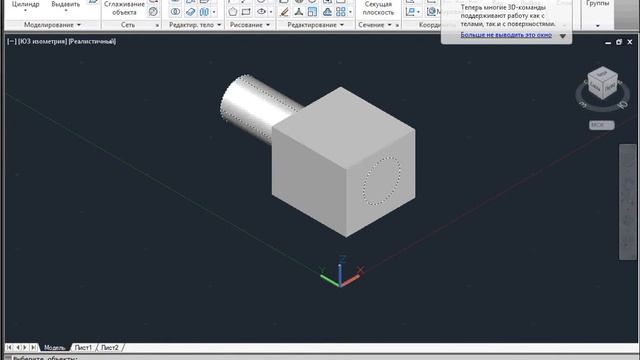Switch to the Модель tab
This screenshot has height=360, width=640.
point(54,347)
